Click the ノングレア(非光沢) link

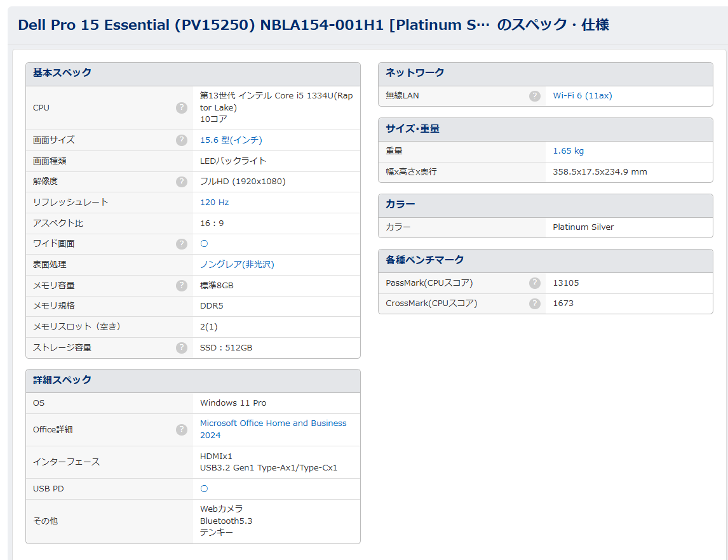[x=237, y=265]
